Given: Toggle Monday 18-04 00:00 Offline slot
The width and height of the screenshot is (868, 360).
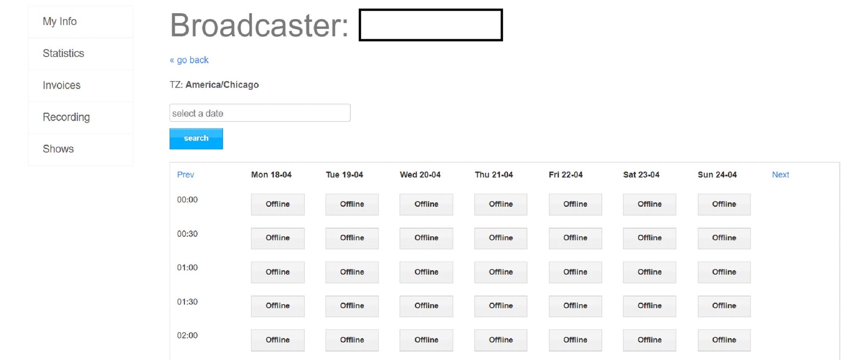Looking at the screenshot, I should pos(278,204).
